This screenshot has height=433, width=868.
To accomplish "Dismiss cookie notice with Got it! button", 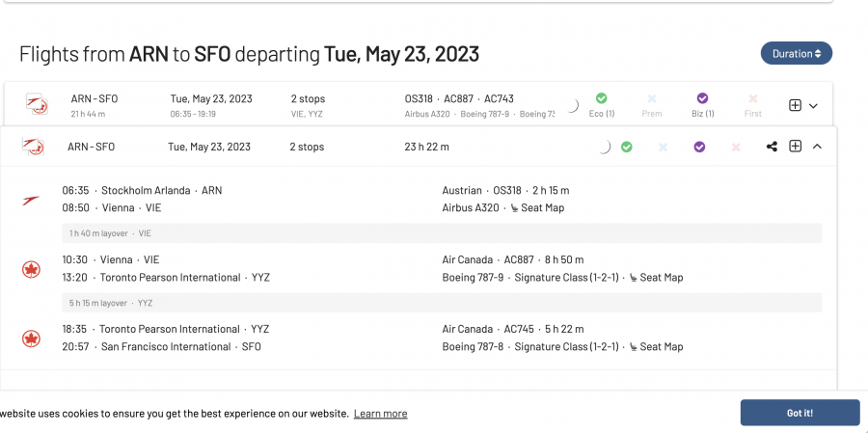I will click(x=800, y=413).
